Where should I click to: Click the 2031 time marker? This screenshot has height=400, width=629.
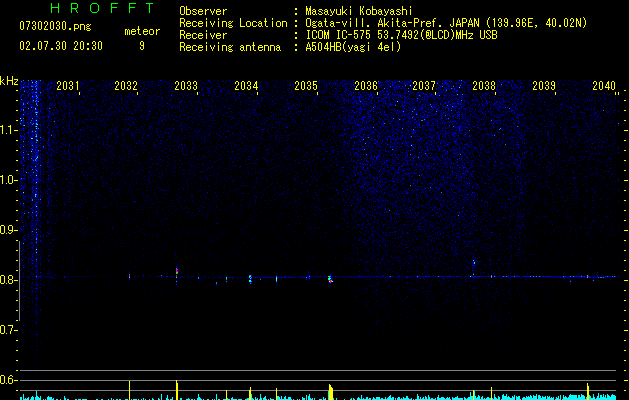(x=67, y=86)
